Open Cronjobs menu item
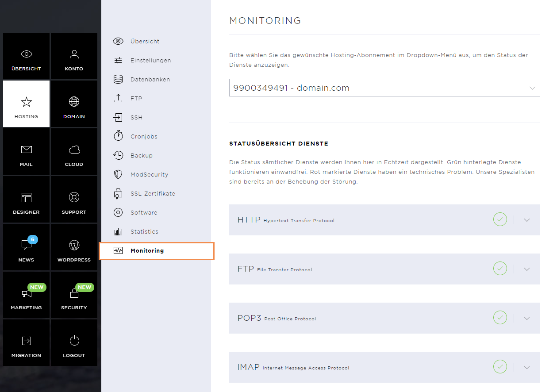Screen dimensions: 557x392 144,136
